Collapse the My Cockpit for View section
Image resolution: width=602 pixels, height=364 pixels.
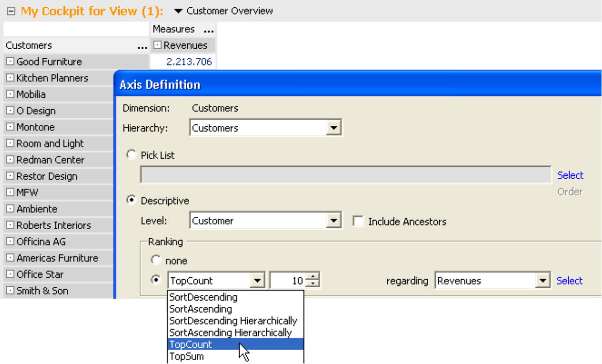[12, 11]
